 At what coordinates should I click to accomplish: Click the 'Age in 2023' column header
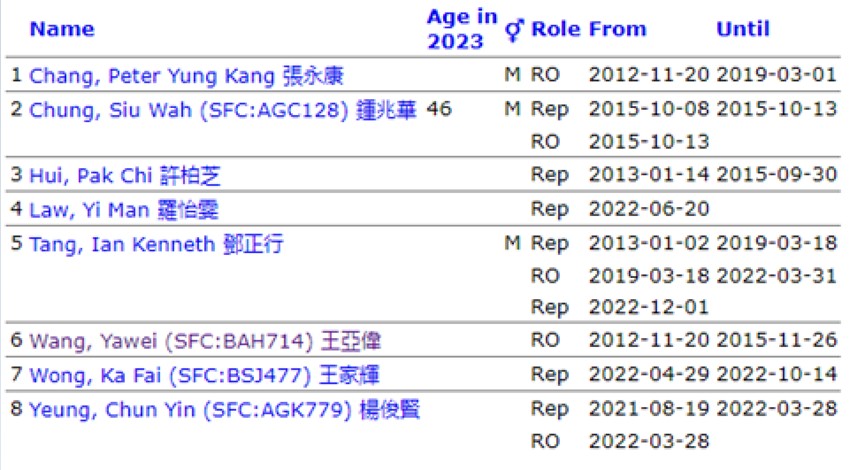click(x=461, y=29)
